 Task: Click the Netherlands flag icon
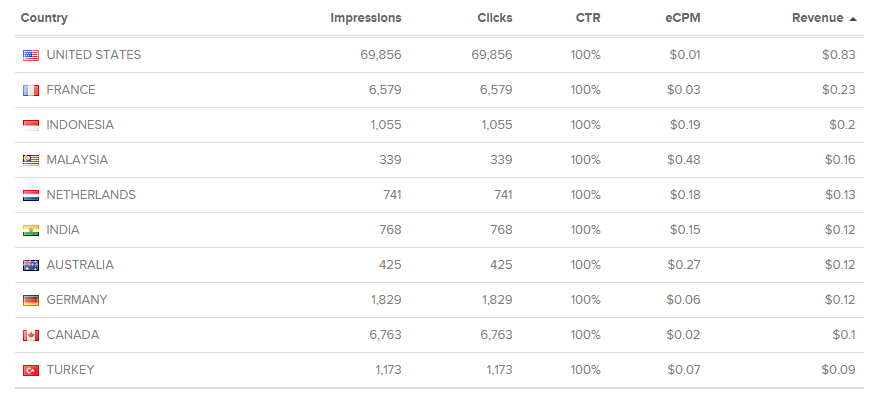31,195
